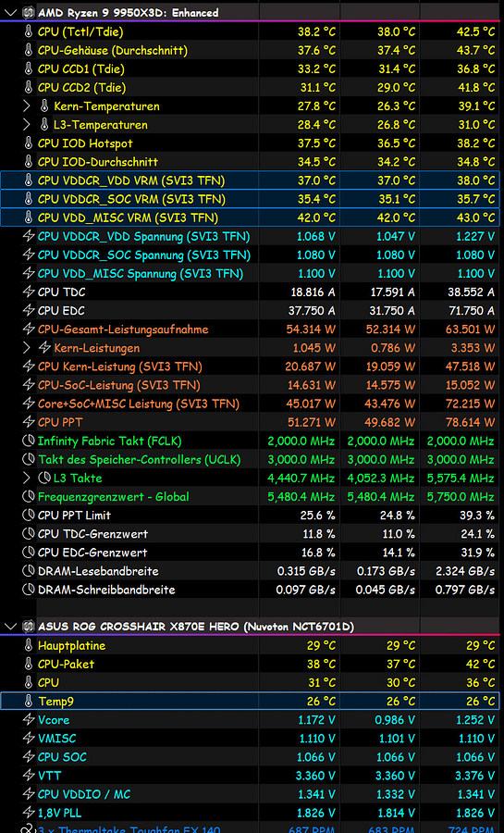
Task: Select DRAM-Schreibbandbreite row
Action: (x=252, y=590)
